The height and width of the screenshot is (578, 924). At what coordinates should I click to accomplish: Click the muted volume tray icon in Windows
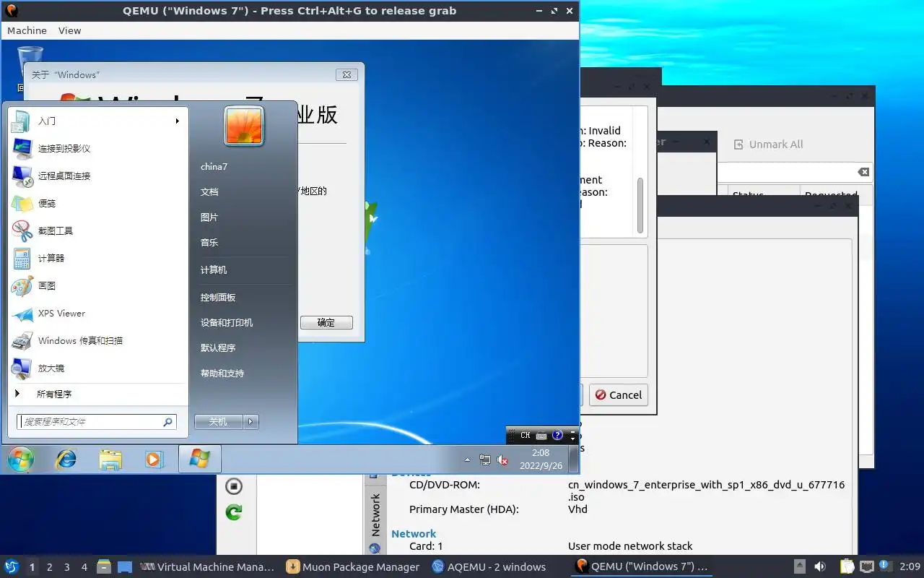[x=503, y=460]
